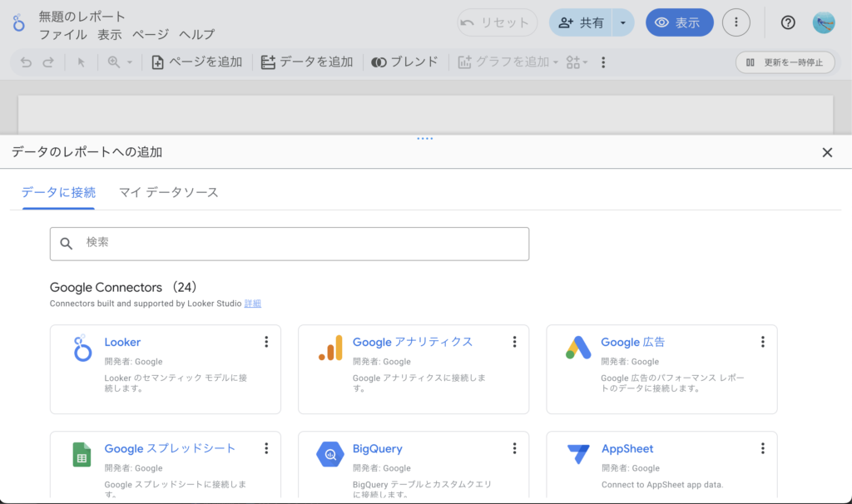
Task: Open more options for Google 広告 card
Action: click(x=762, y=342)
